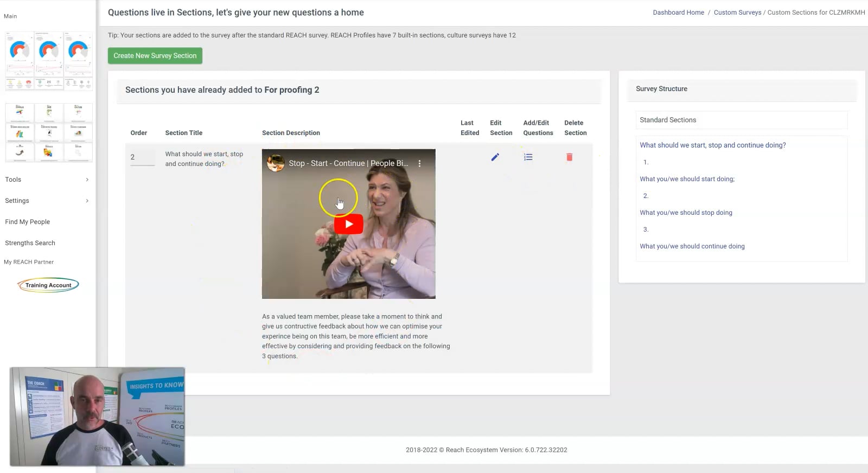
Task: Click the Section Description column header
Action: pos(291,133)
